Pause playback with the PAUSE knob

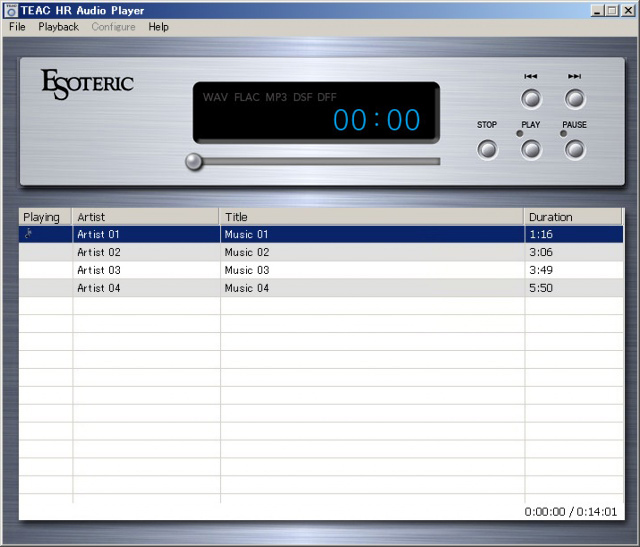575,149
